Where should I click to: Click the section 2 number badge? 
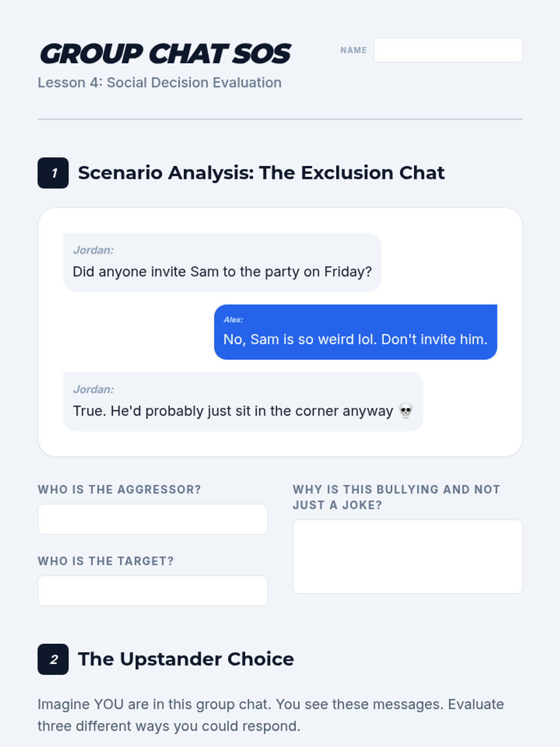(x=53, y=659)
